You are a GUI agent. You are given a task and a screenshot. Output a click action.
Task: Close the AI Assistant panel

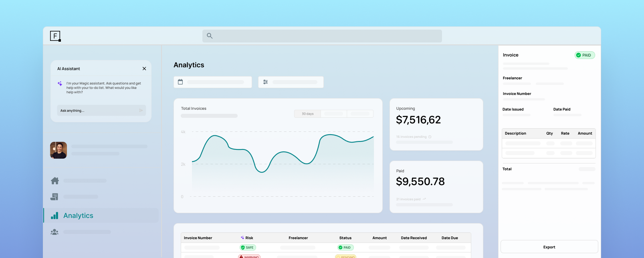point(144,69)
